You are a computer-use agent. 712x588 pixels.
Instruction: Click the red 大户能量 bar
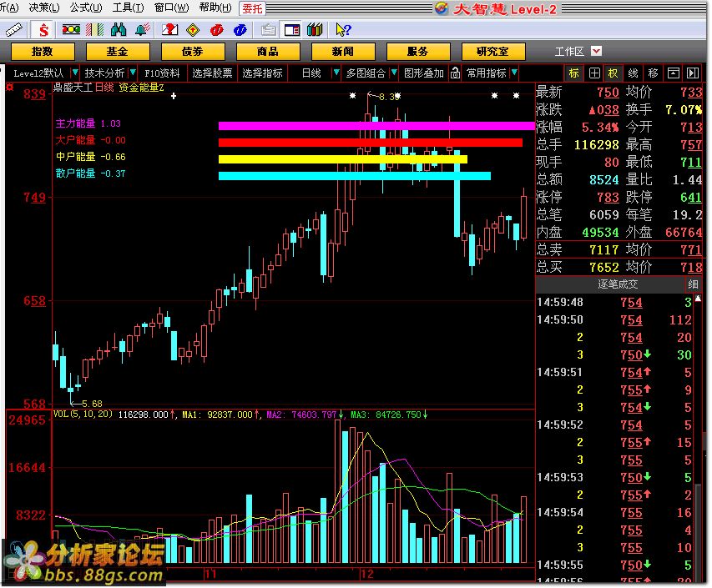pyautogui.click(x=371, y=143)
